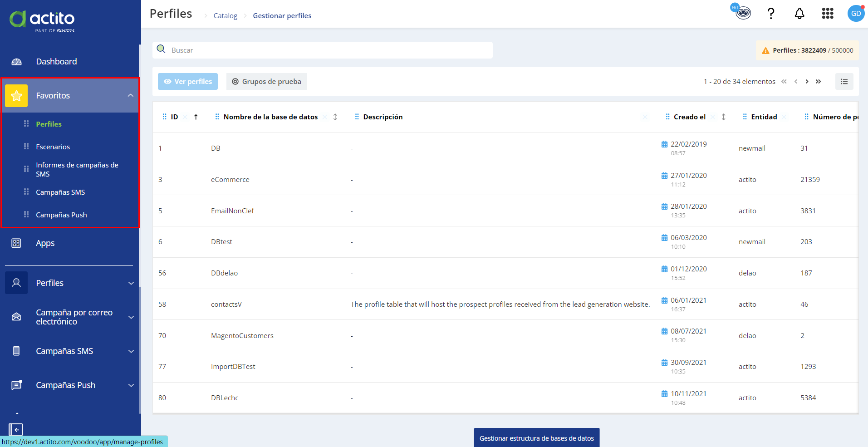
Task: Sort by ID ascending arrow
Action: coord(196,117)
